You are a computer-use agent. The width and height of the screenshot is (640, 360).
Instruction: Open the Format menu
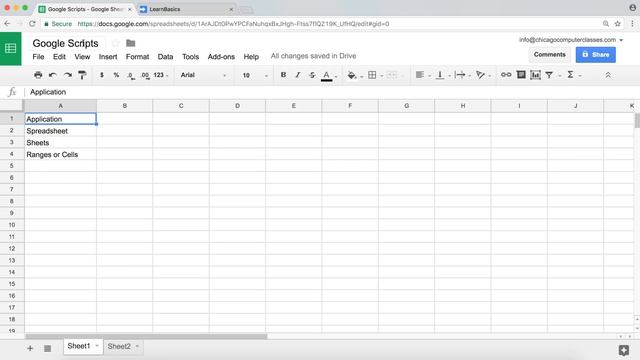pos(137,57)
